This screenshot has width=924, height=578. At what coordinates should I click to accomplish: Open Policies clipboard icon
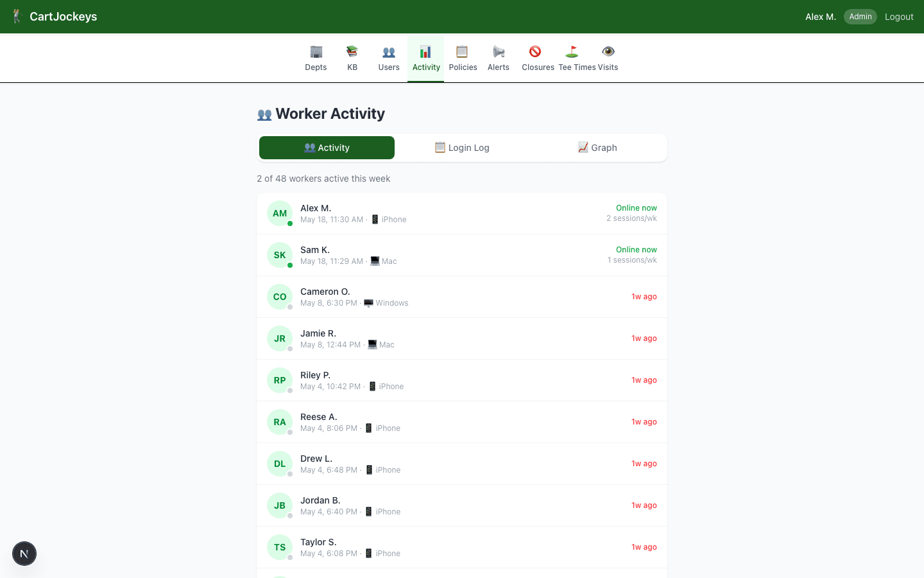tap(462, 51)
